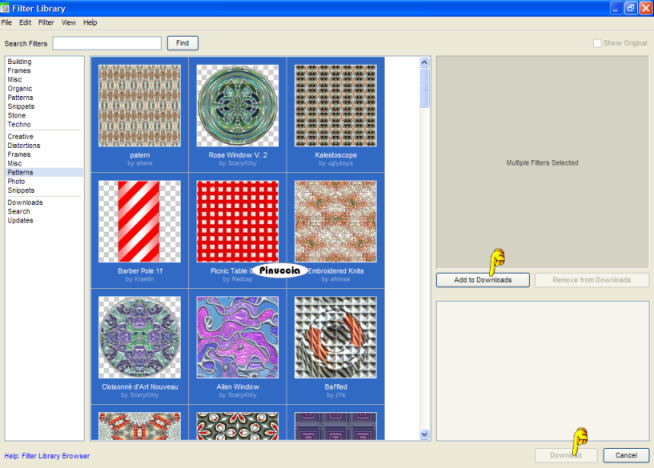
Task: Select the Picnic Table filter thumbnail
Action: 237,221
